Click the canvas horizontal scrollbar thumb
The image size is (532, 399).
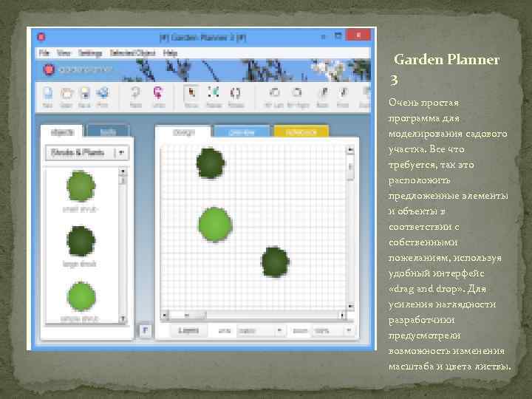click(x=187, y=316)
